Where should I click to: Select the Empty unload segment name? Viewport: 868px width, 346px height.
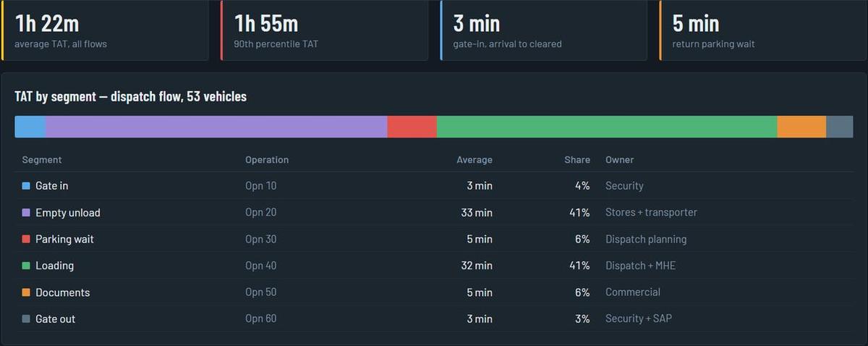[68, 213]
